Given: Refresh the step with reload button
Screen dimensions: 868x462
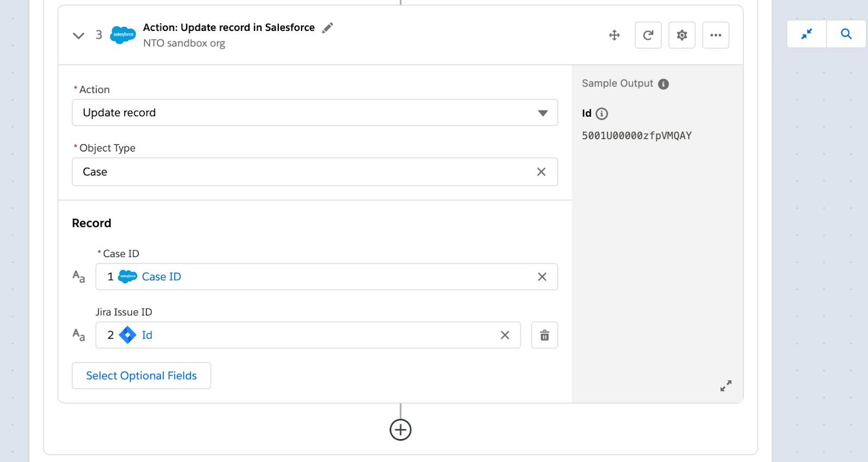Looking at the screenshot, I should (x=648, y=35).
